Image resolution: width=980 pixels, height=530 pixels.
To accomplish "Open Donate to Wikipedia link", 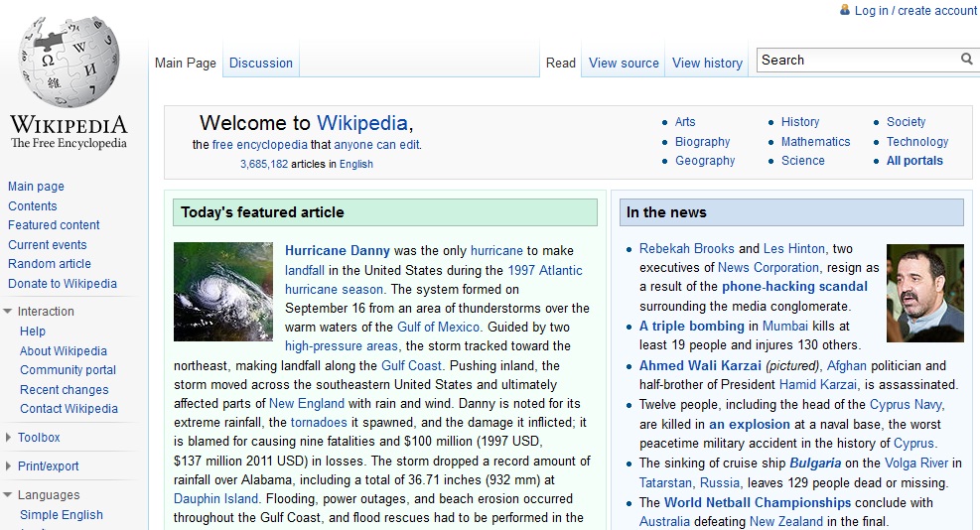I will click(63, 284).
